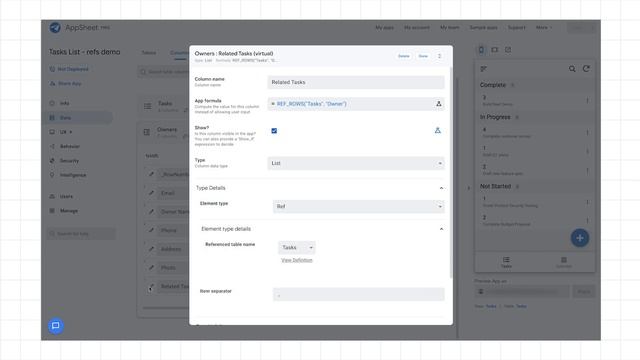The image size is (640, 360).
Task: Click the Owners table icon
Action: pos(147,132)
